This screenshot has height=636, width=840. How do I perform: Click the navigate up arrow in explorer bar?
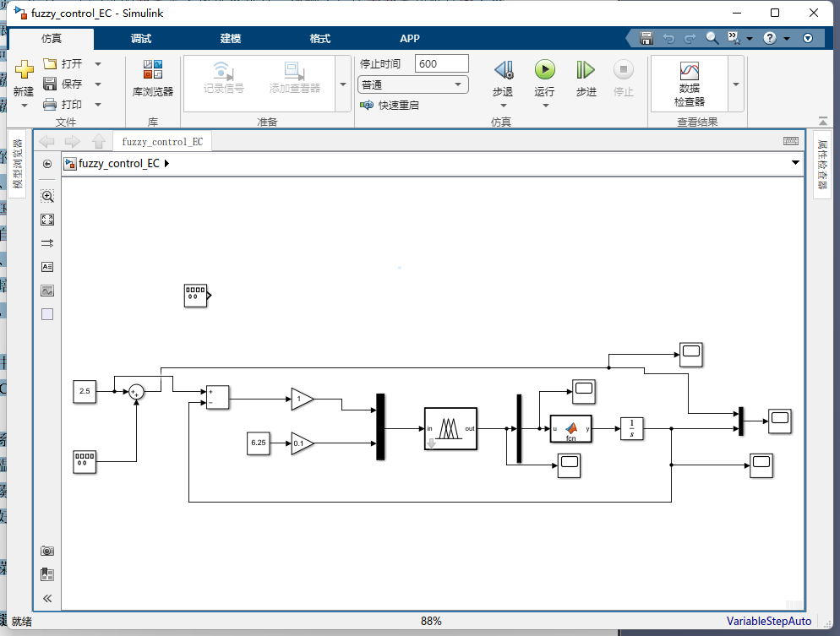[99, 141]
